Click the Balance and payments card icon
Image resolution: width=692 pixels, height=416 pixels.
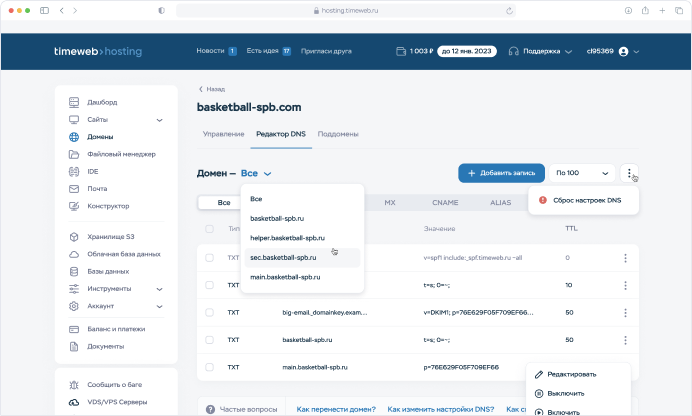(x=74, y=329)
